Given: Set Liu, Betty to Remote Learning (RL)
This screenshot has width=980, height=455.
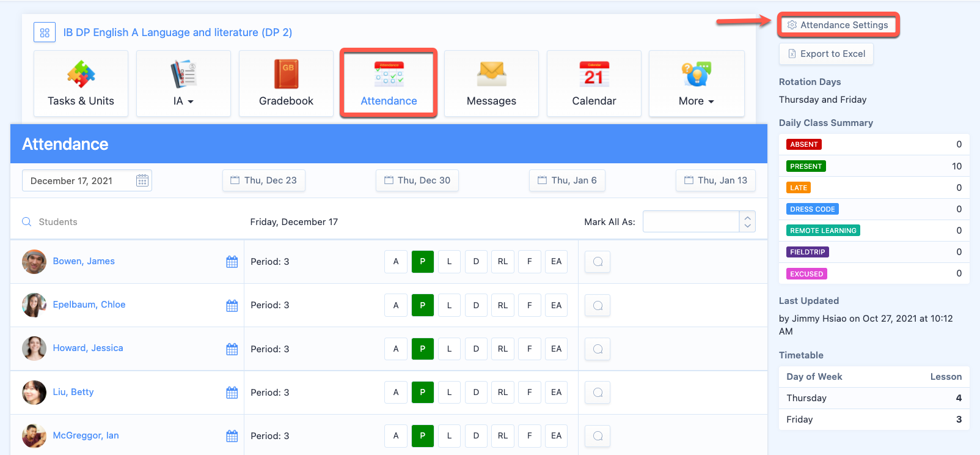Looking at the screenshot, I should (502, 393).
